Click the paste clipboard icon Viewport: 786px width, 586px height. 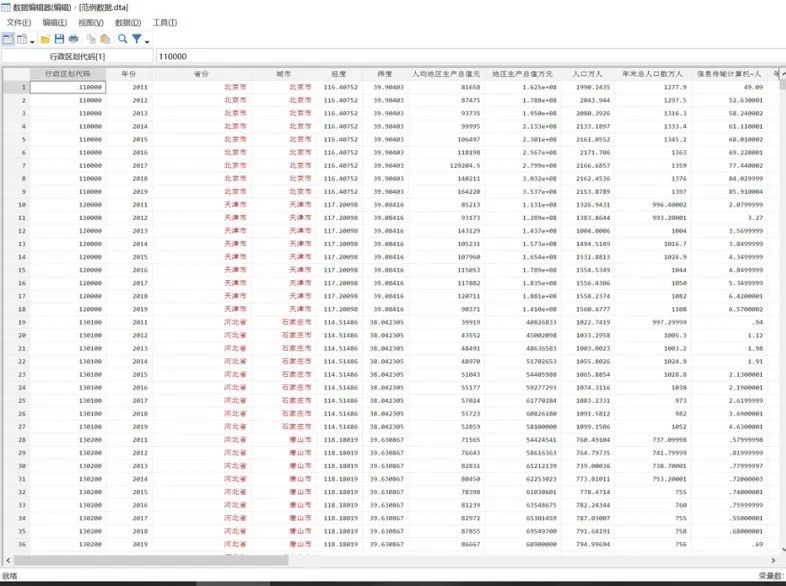[105, 39]
